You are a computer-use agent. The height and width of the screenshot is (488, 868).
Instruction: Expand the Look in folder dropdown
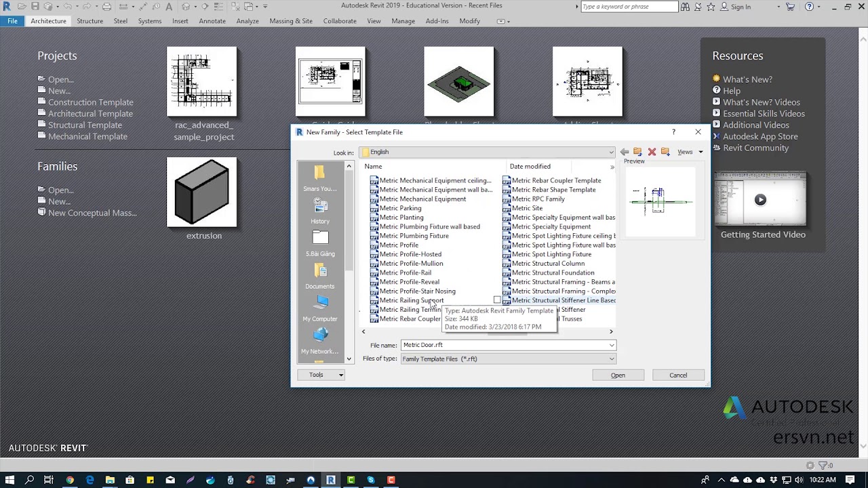(611, 152)
